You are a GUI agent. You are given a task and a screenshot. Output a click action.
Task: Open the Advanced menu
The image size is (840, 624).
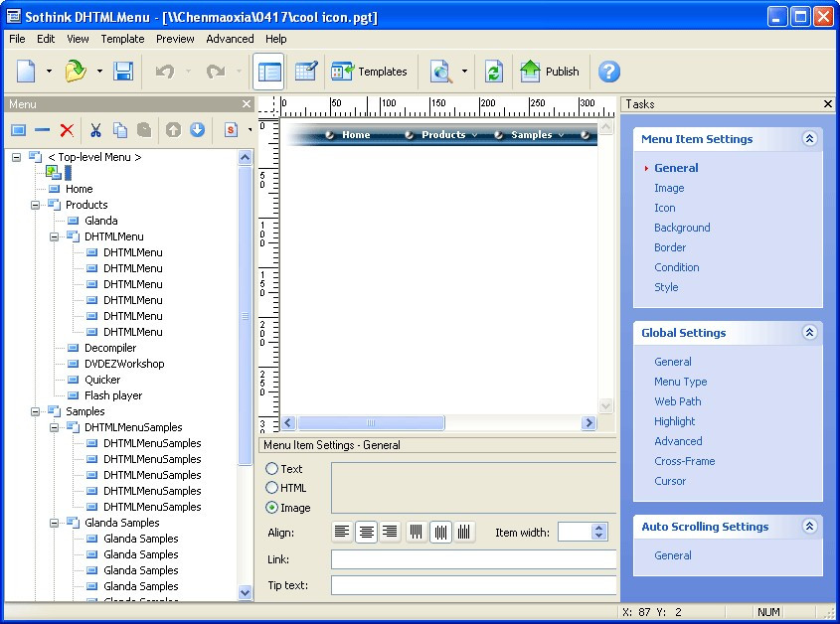tap(230, 39)
